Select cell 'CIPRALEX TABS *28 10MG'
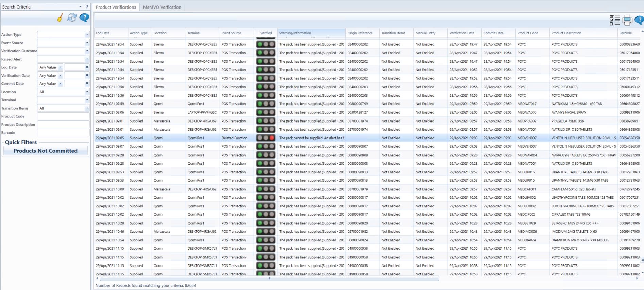 [x=583, y=214]
